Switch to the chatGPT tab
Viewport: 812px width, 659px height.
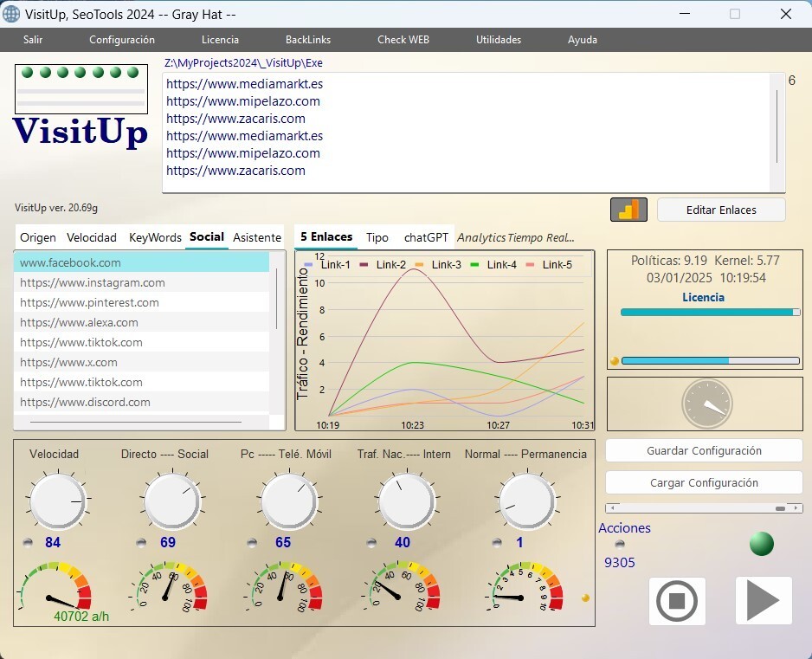[425, 236]
